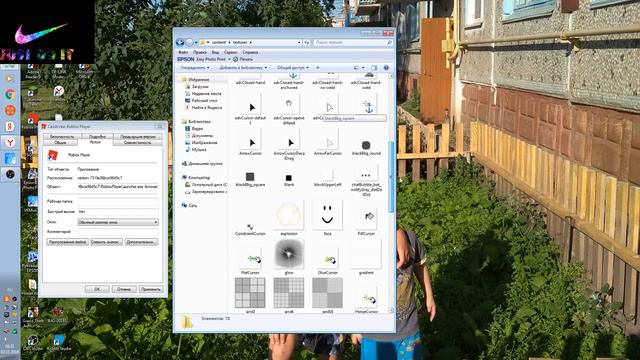Open the Общий доступ dropdown
640x360 pixels.
(293, 68)
